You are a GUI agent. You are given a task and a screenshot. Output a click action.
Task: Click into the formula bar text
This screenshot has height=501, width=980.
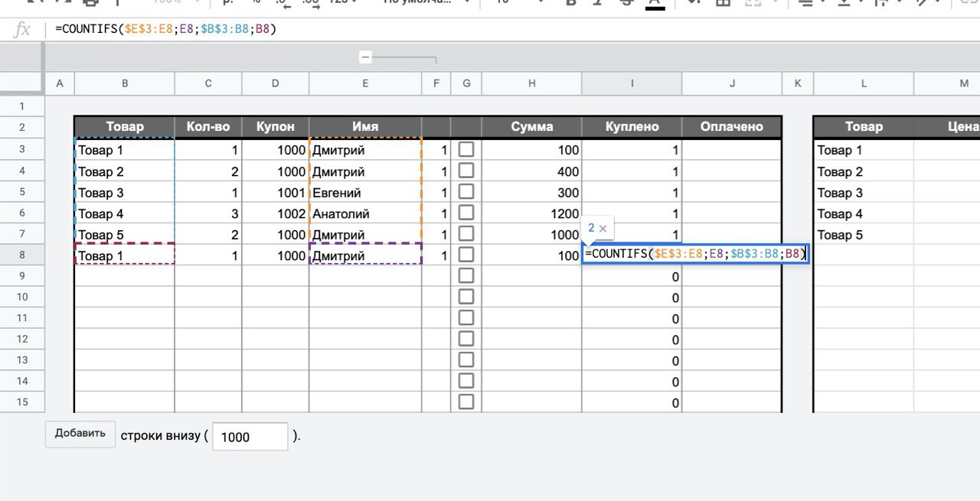pos(165,29)
